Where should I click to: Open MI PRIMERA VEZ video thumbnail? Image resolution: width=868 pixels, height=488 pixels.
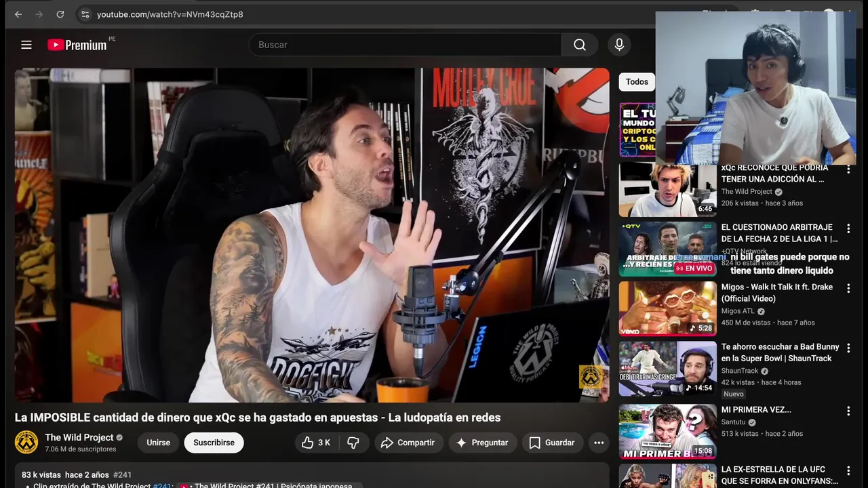tap(667, 432)
